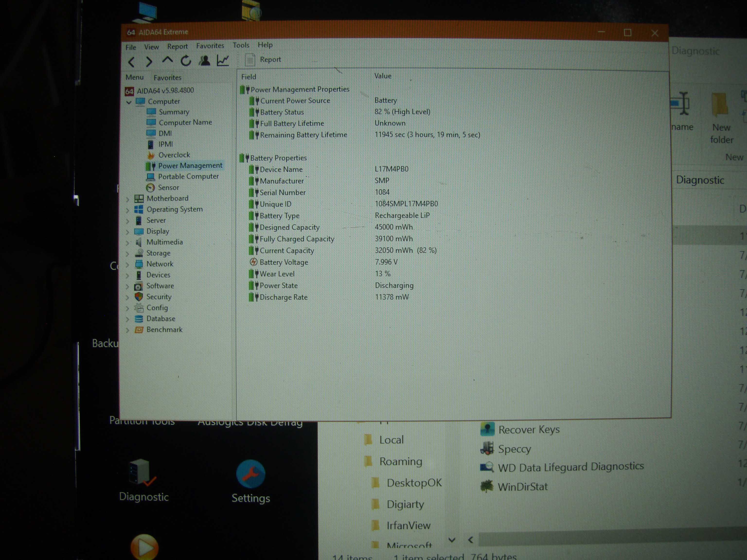This screenshot has height=560, width=747.
Task: Open WinDirStat in the Explorer window
Action: pos(514,486)
